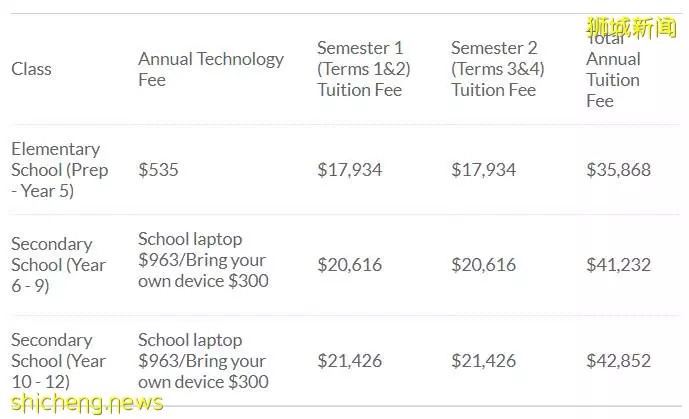689x419 pixels.
Task: Click the yellow Chinese watermark logo
Action: tap(631, 28)
